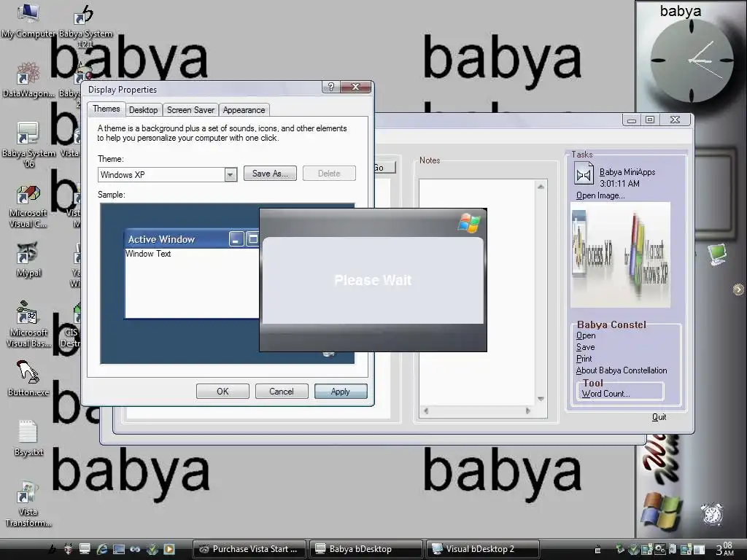The width and height of the screenshot is (747, 560).
Task: Open the Theme dropdown list
Action: [x=230, y=175]
